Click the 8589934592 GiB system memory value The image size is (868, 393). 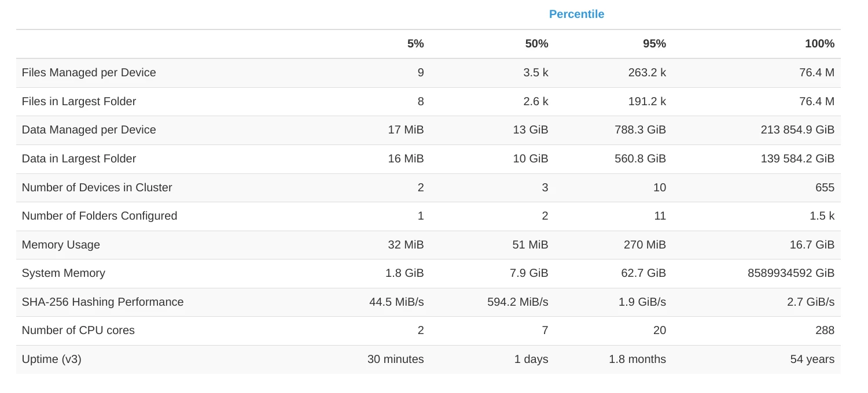[x=791, y=273]
